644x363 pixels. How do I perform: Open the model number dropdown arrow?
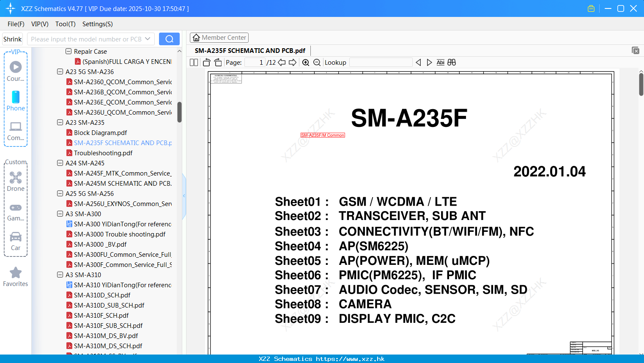(148, 39)
